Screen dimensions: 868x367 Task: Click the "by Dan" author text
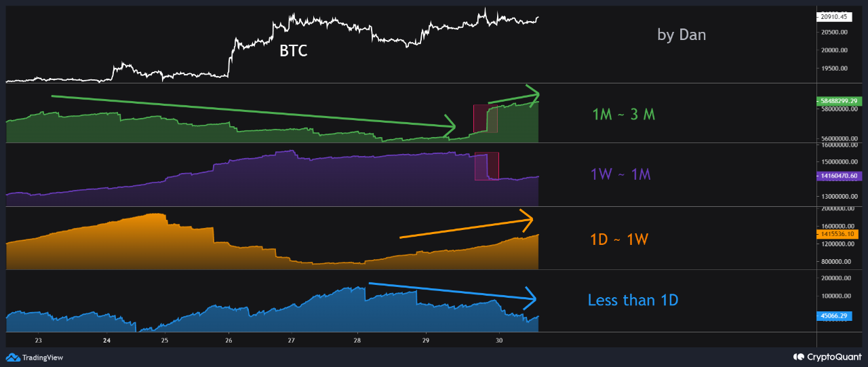tap(682, 35)
